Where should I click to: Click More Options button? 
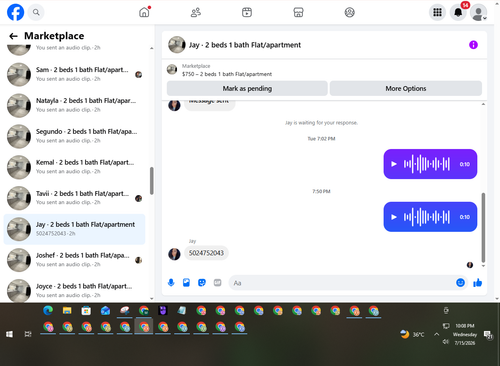406,88
